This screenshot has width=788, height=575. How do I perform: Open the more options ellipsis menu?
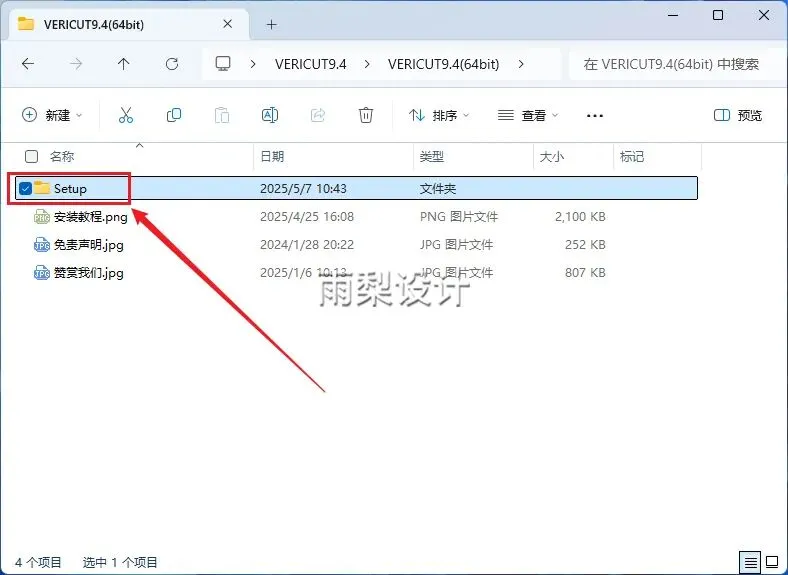pos(595,116)
